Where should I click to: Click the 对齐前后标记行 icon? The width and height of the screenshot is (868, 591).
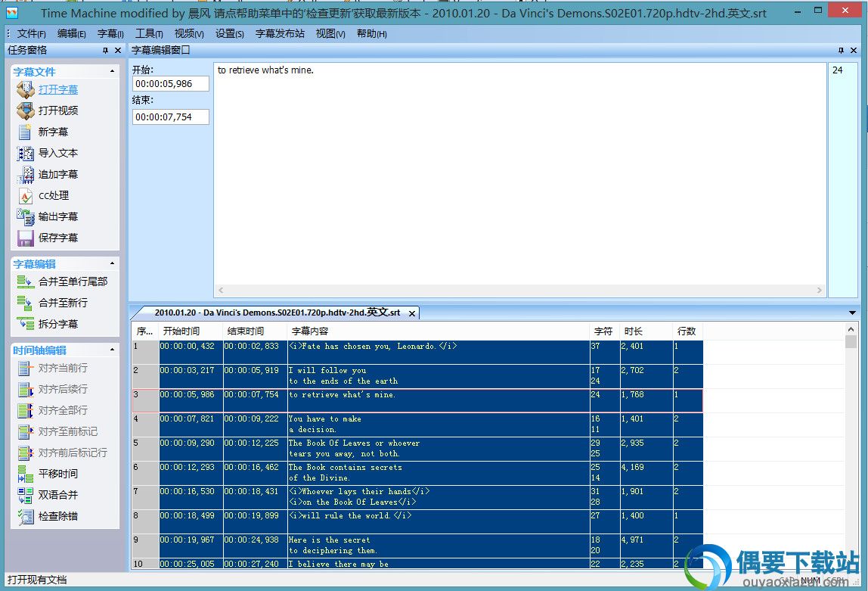click(x=26, y=453)
